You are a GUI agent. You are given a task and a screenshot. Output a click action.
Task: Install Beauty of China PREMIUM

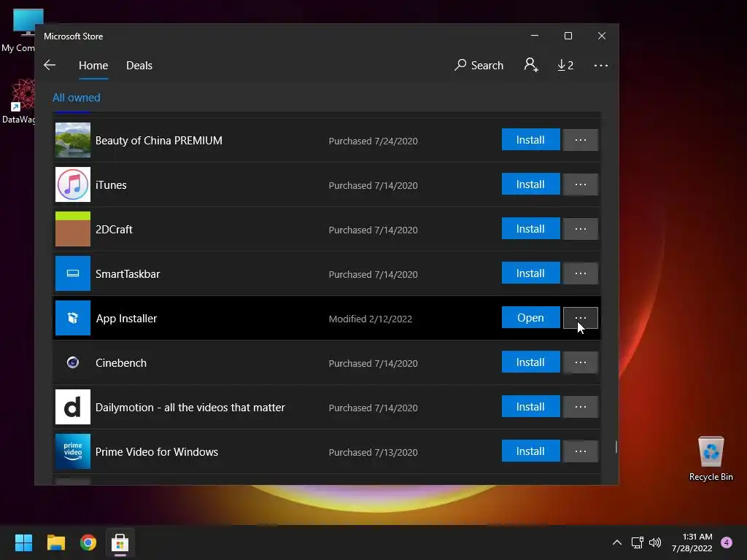(x=531, y=139)
